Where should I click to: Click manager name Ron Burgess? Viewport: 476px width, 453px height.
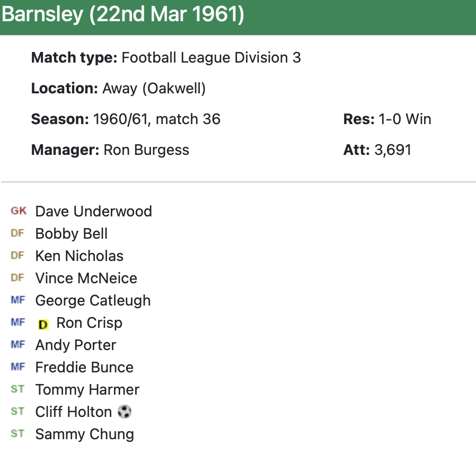coord(146,150)
